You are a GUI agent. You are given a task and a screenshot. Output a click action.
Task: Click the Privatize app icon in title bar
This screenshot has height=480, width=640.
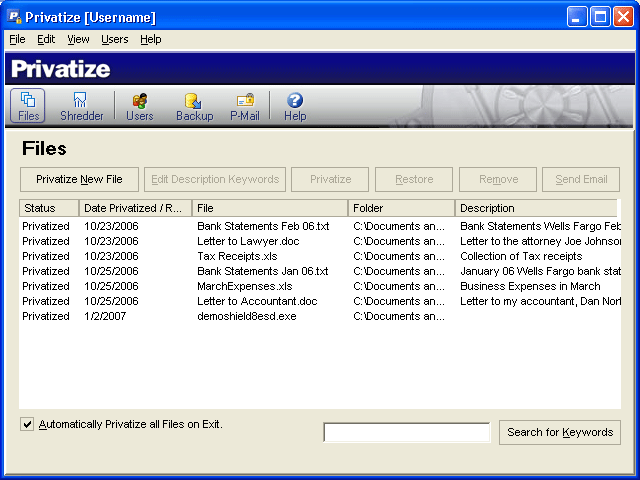[x=14, y=17]
